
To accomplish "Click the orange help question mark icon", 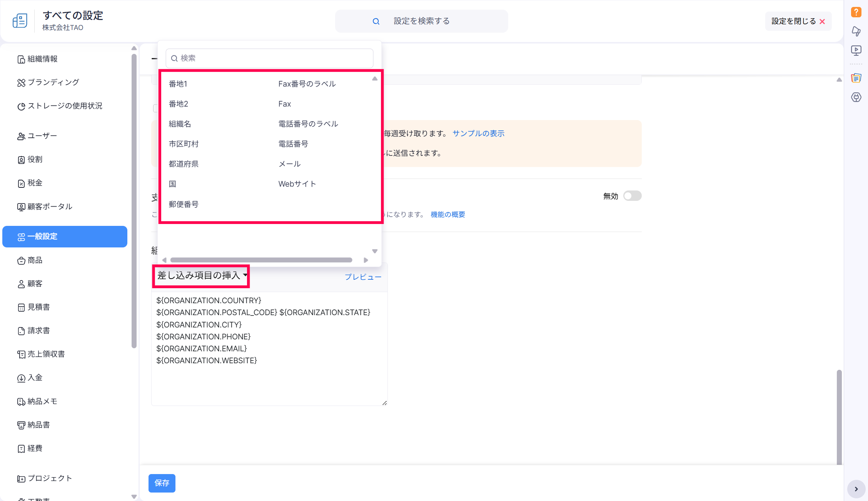I will click(x=856, y=12).
